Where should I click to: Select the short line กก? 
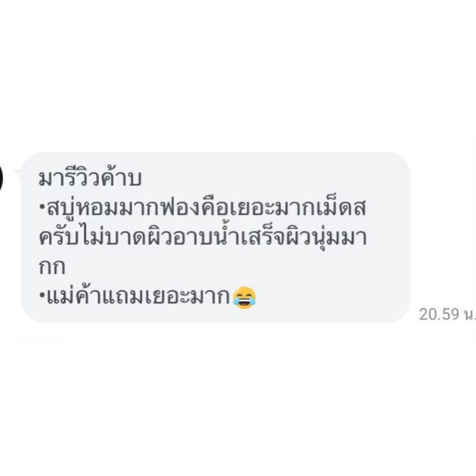click(x=52, y=267)
